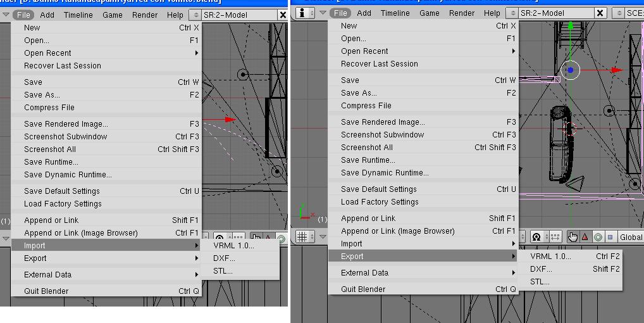Select Save Rendered Image... in the left menu
The image size is (644, 323).
[x=106, y=124]
